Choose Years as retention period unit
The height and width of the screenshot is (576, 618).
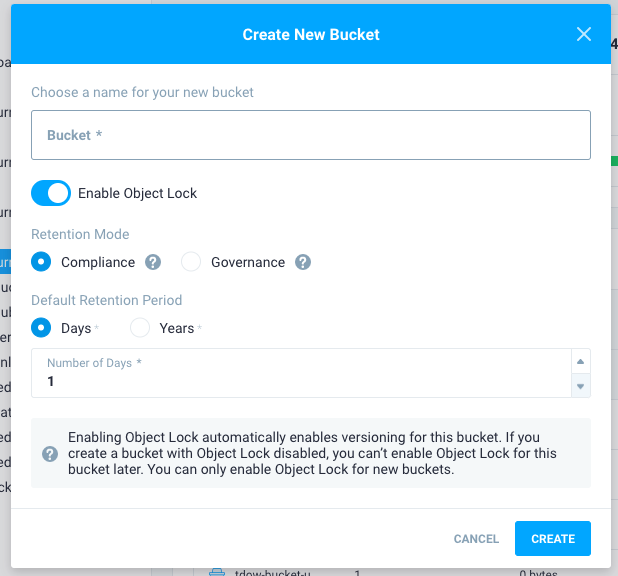coord(140,328)
